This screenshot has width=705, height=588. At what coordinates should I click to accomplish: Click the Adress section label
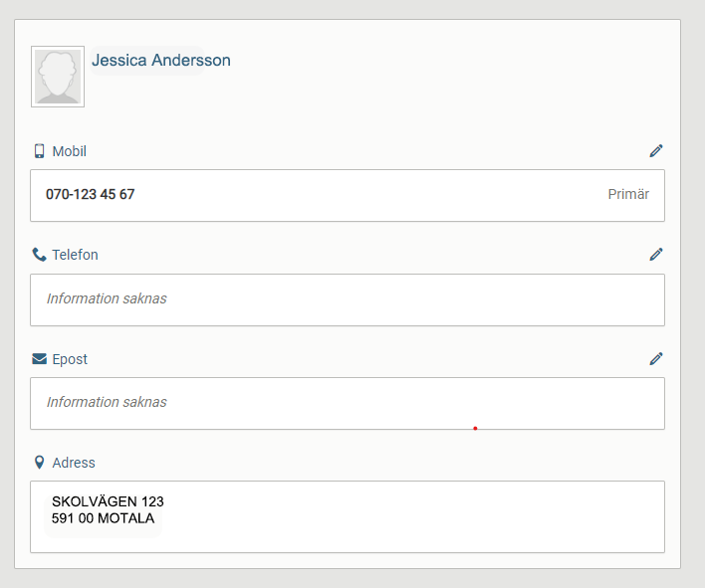pos(74,463)
